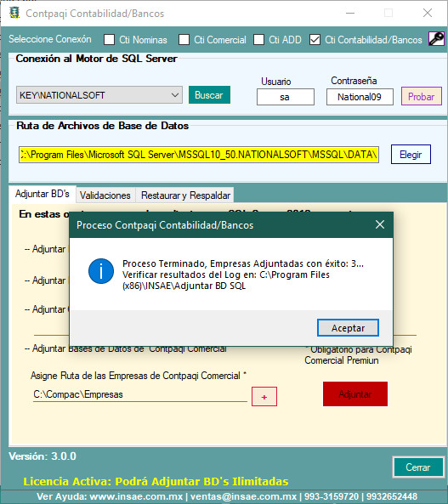Confirm the dialog with Aceptar

348,328
